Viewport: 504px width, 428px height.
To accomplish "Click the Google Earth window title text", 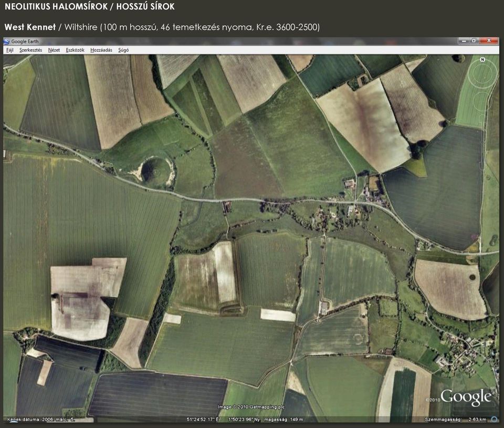I will [25, 41].
